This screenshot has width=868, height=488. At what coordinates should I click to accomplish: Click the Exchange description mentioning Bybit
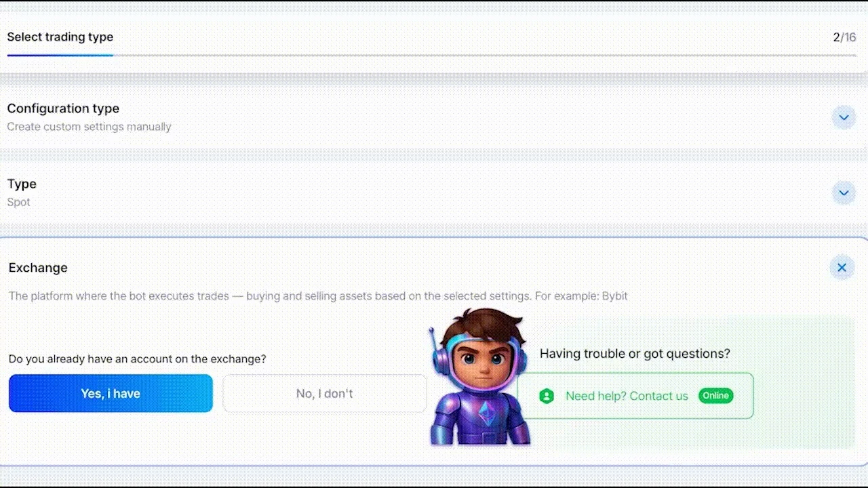[317, 296]
